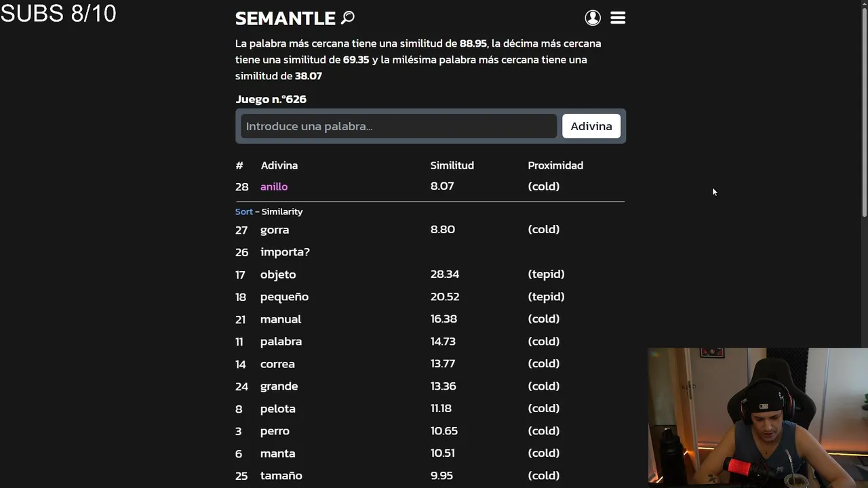Click the guess entry 'importa?'
The height and width of the screenshot is (488, 868).
[x=285, y=252]
